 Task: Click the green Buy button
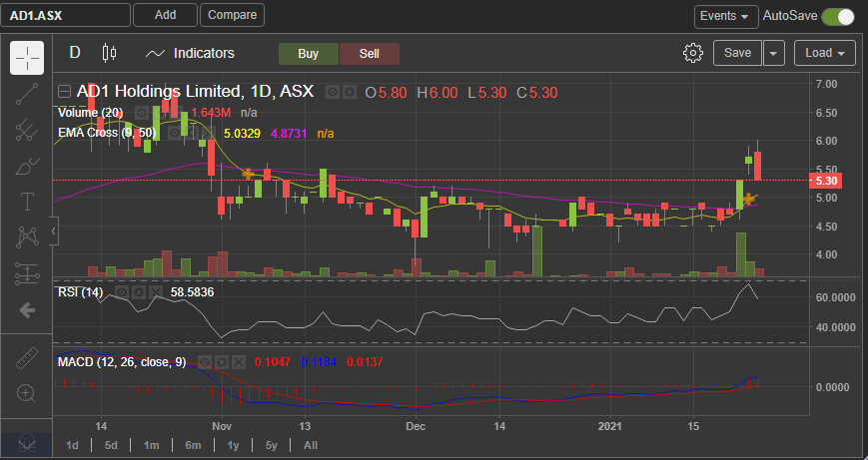pyautogui.click(x=309, y=54)
